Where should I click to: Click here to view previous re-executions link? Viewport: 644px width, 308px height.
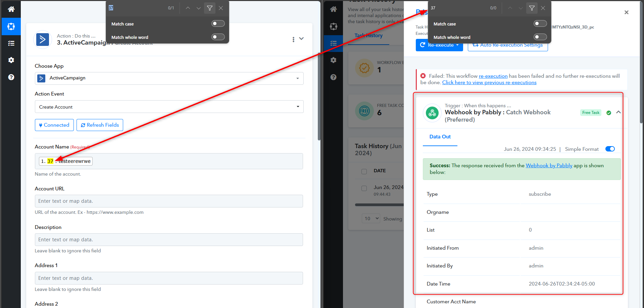(489, 82)
